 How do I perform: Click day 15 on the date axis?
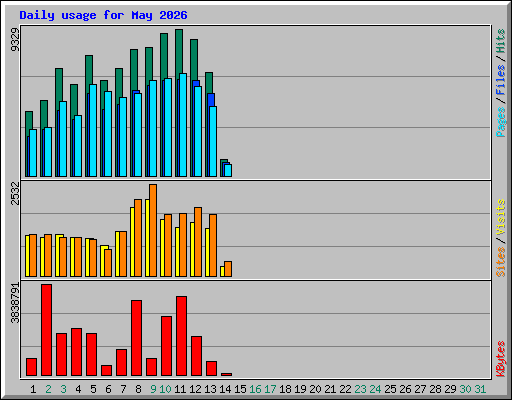click(x=240, y=389)
